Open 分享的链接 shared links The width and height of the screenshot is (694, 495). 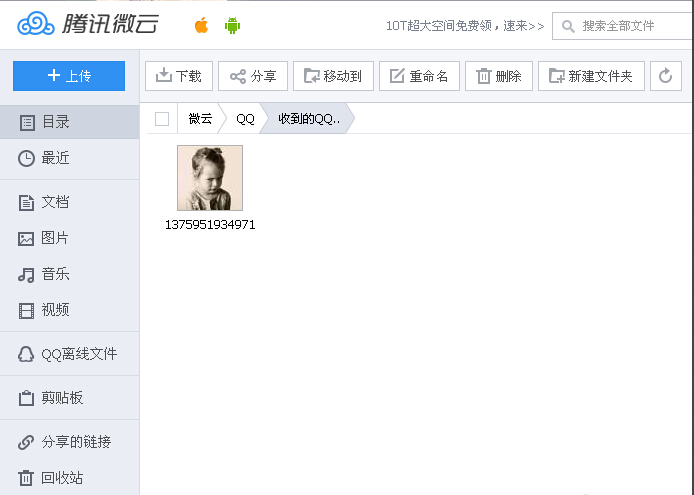pyautogui.click(x=69, y=442)
